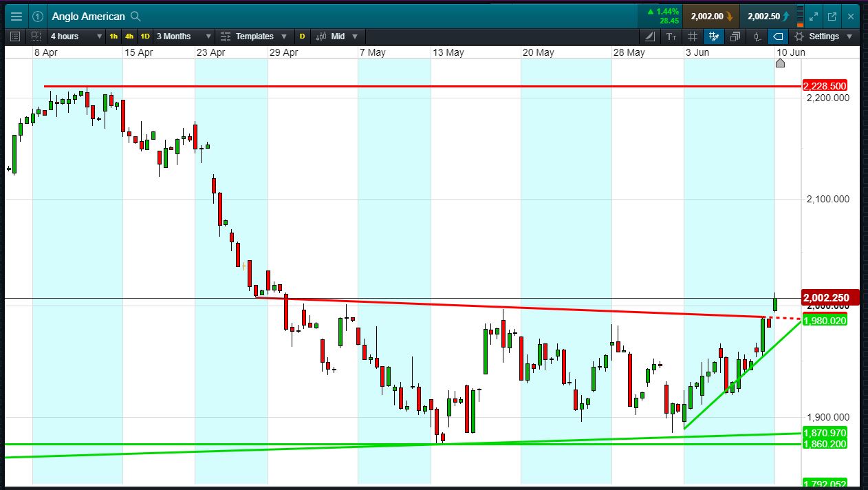868x490 pixels.
Task: Click the bar with marker order icon
Action: click(757, 36)
